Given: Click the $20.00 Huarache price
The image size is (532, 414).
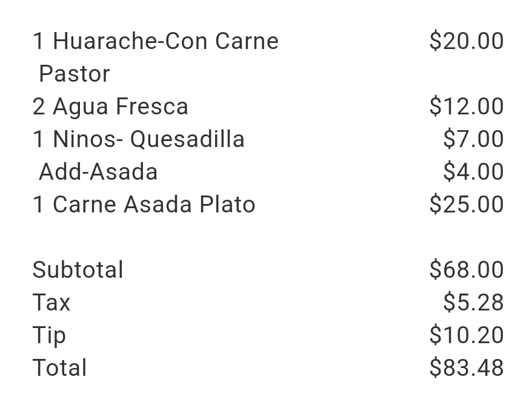Looking at the screenshot, I should click(466, 41).
